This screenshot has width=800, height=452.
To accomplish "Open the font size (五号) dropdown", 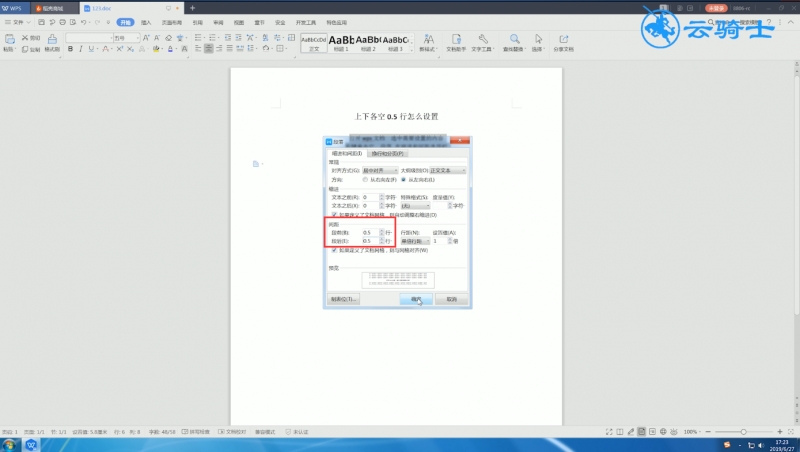I will click(x=137, y=38).
